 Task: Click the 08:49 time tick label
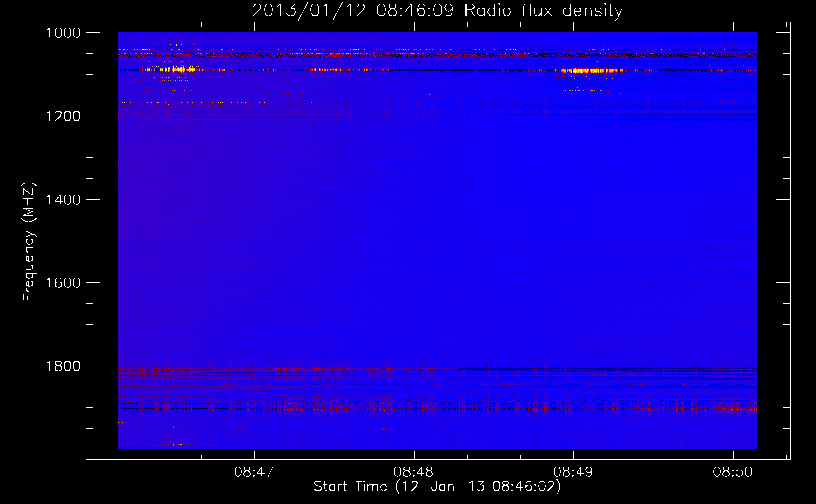tap(573, 472)
